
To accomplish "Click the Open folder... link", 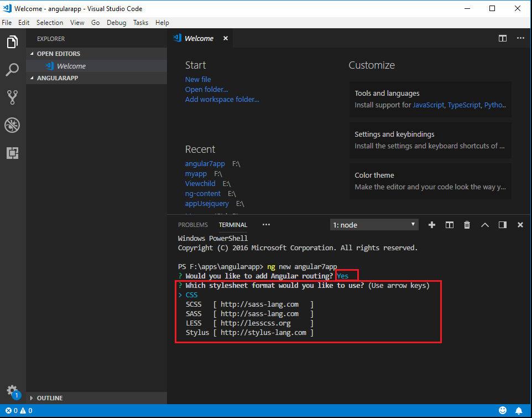I will (x=206, y=89).
